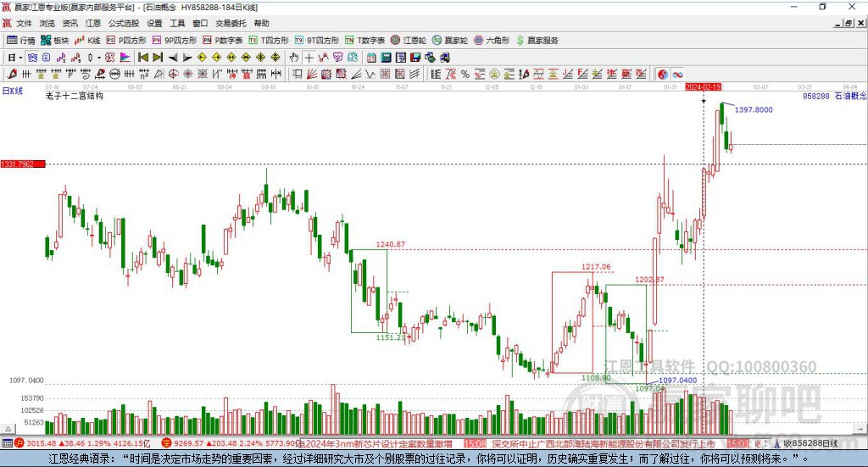This screenshot has height=467, width=868.
Task: Open the 资讯 menu
Action: [70, 23]
